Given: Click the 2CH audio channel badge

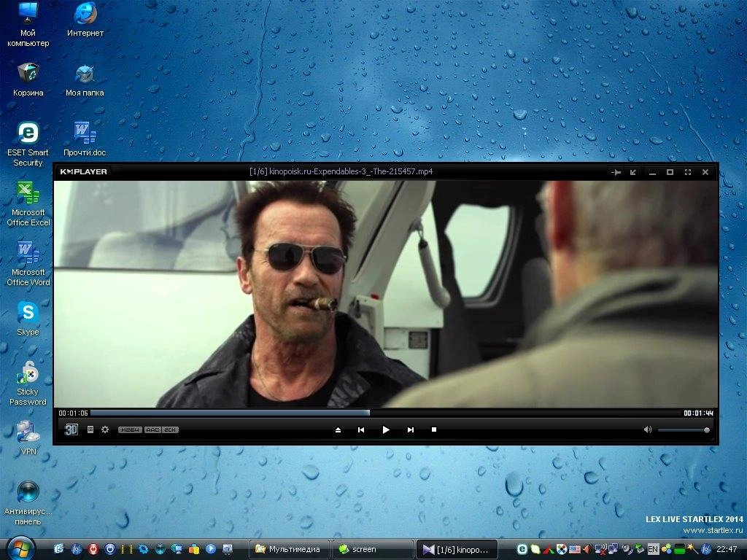Looking at the screenshot, I should pos(170,429).
